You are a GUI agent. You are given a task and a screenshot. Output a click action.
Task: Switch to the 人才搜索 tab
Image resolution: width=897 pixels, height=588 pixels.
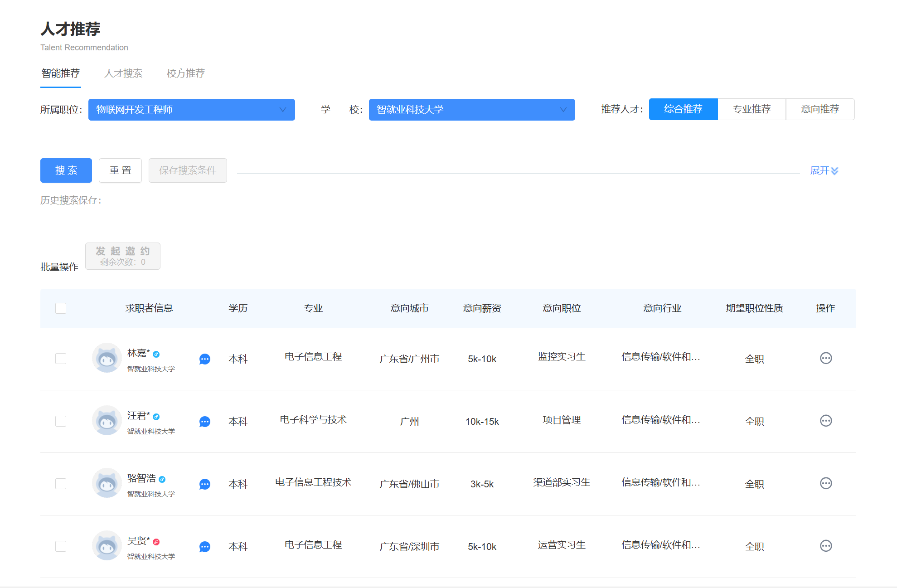[123, 73]
